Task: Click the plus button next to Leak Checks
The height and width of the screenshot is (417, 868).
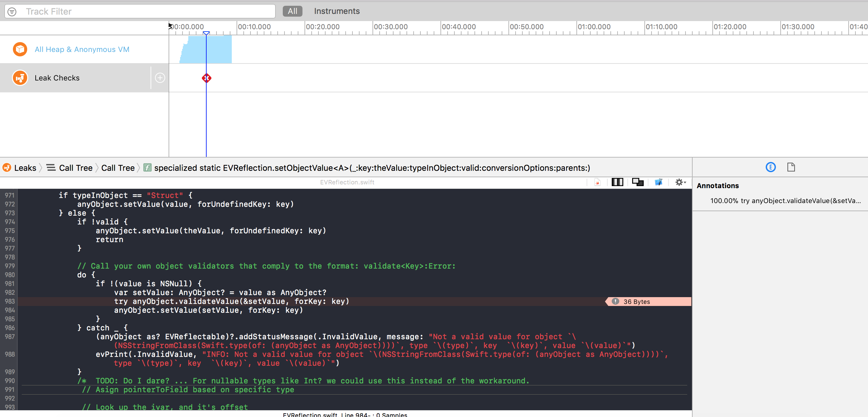Action: (160, 77)
